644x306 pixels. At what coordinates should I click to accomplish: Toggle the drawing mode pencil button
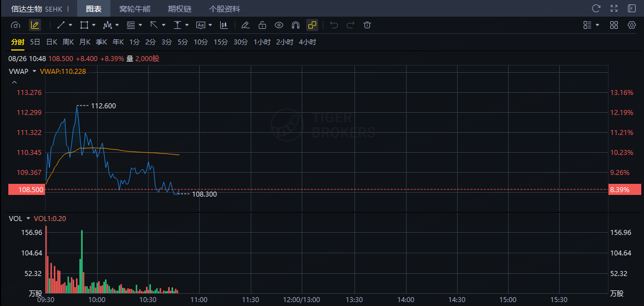coord(35,26)
